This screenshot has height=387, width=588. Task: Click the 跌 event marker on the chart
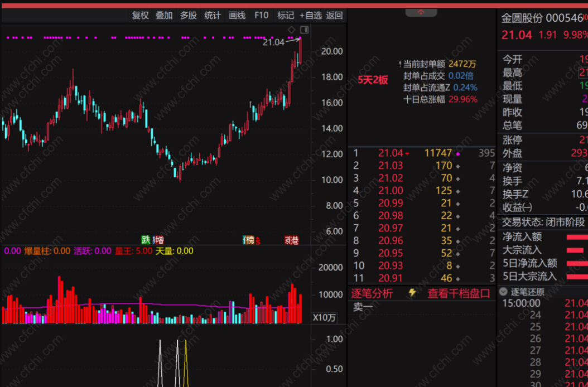point(146,240)
